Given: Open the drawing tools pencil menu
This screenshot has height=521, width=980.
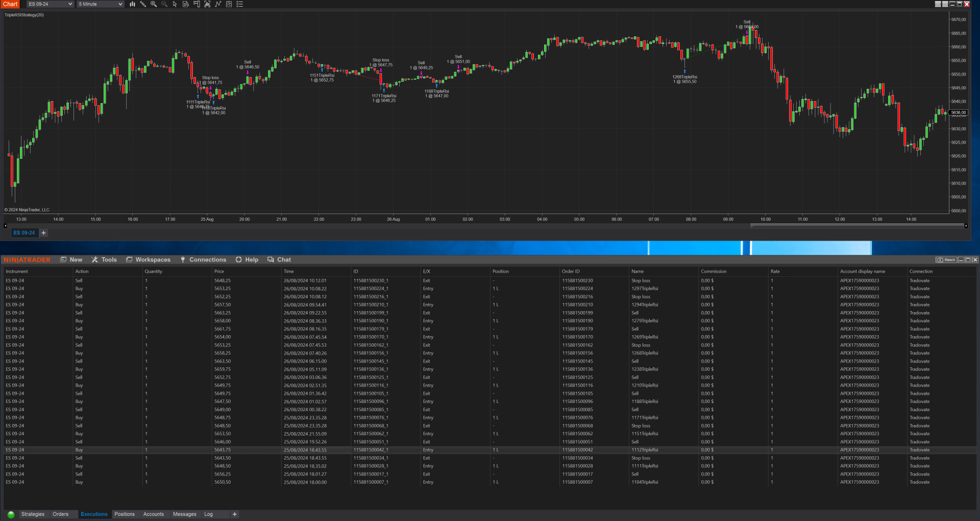Looking at the screenshot, I should (143, 4).
